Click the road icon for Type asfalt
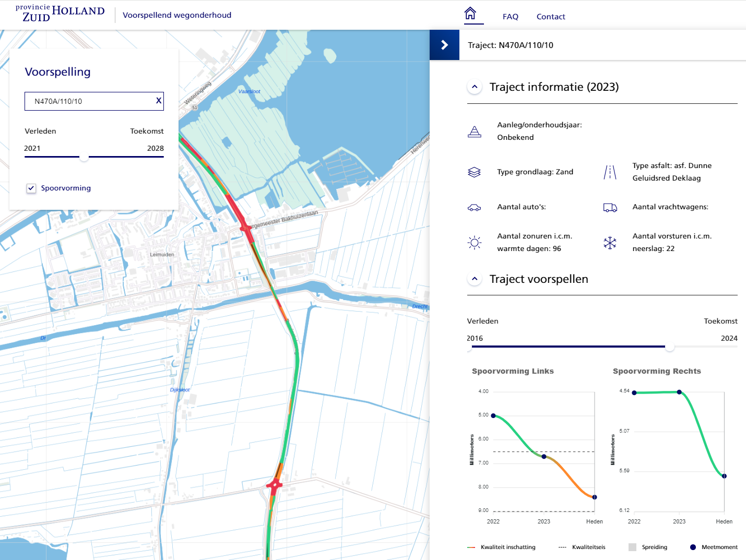The width and height of the screenshot is (746, 560). 610,172
